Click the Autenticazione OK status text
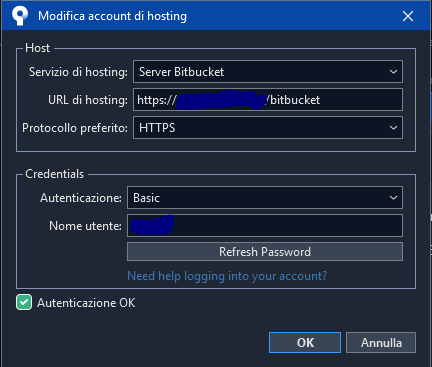This screenshot has width=432, height=367. coord(86,303)
